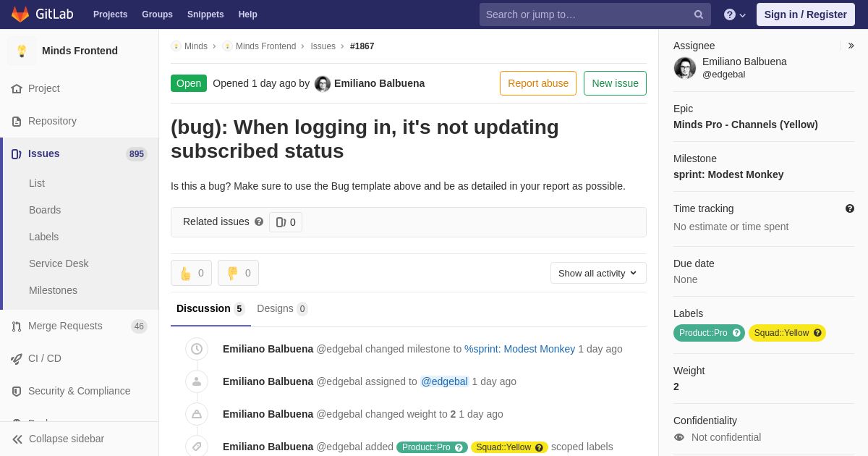
Task: Give a thumbs up reaction
Action: click(191, 273)
